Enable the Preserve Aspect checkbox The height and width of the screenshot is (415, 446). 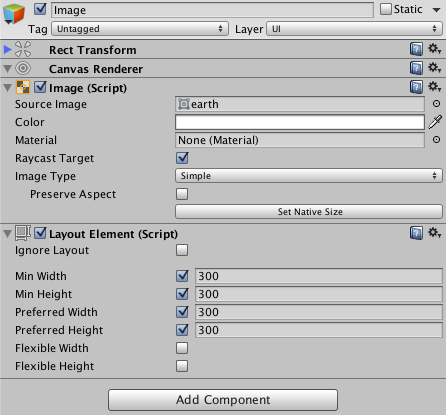pos(182,194)
